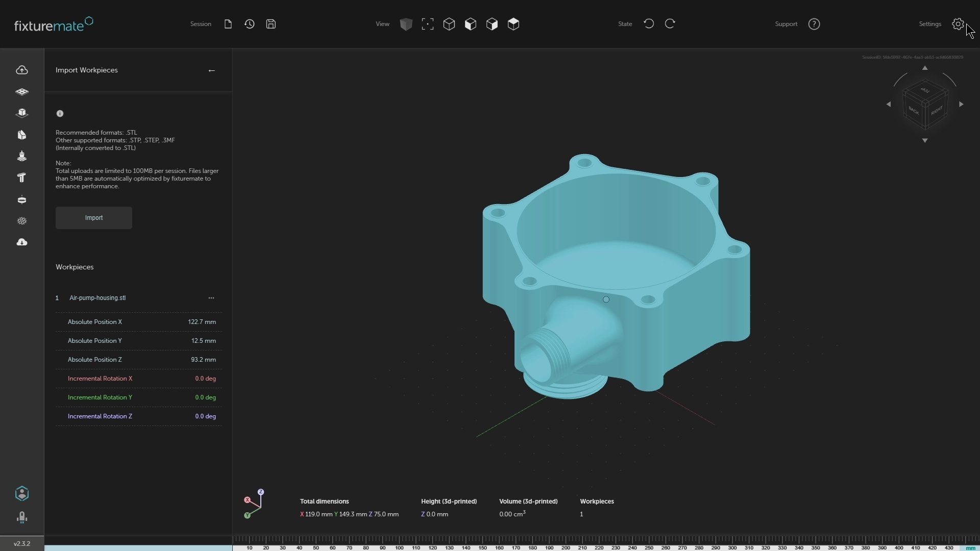Image resolution: width=980 pixels, height=551 pixels.
Task: Click the bottom horizontal scrollbar
Action: tap(138, 548)
